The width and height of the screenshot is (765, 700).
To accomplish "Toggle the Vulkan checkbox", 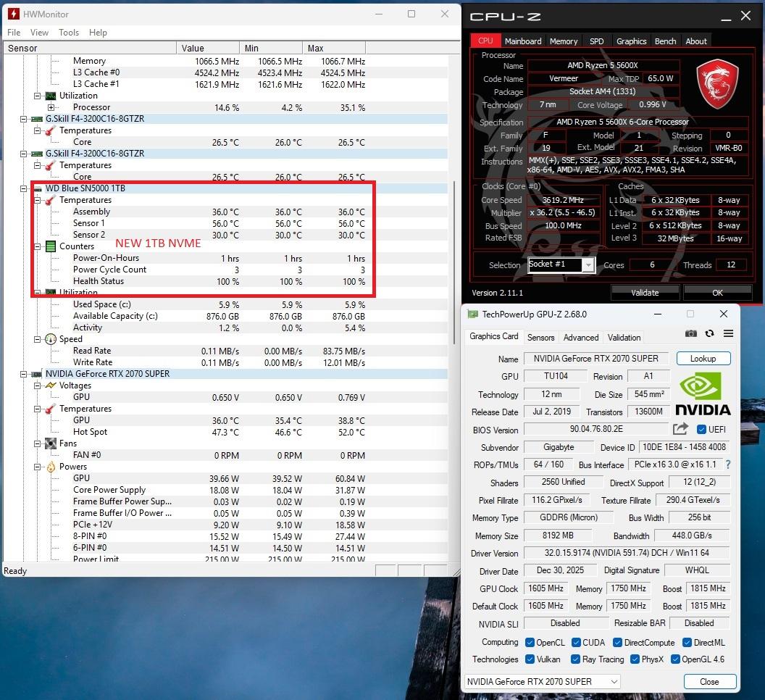I will 530,659.
